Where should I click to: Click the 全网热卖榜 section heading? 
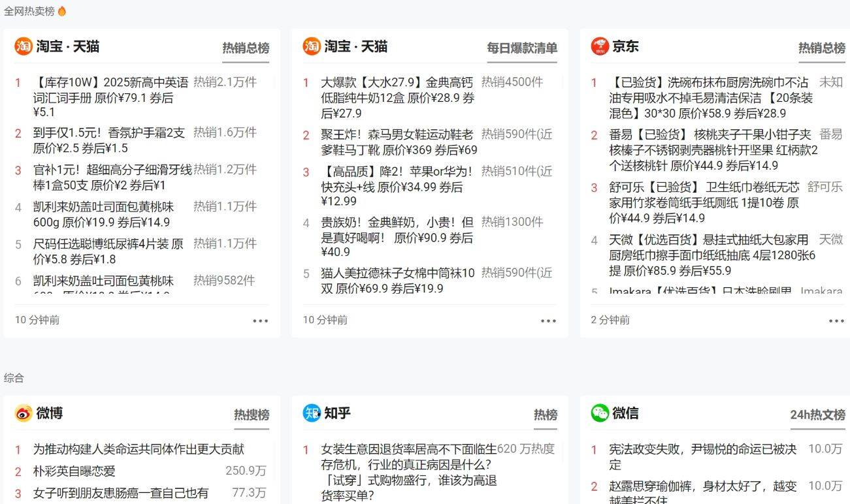click(29, 11)
